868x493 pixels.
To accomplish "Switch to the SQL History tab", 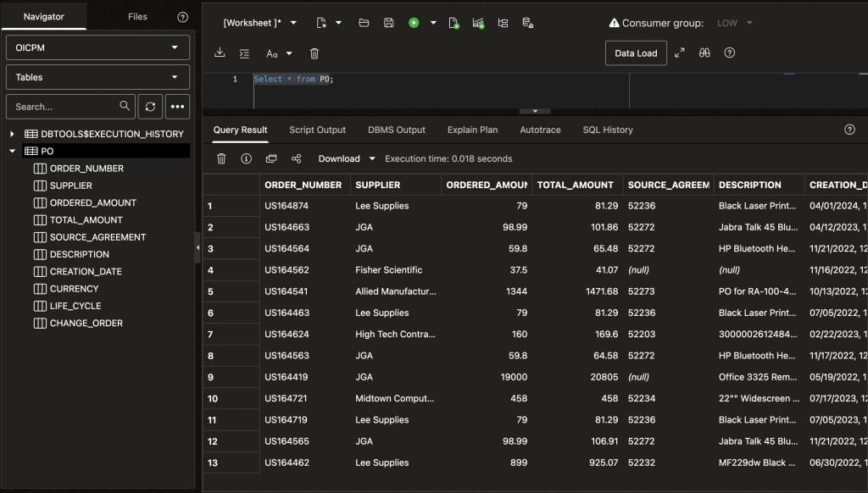I will (x=607, y=130).
